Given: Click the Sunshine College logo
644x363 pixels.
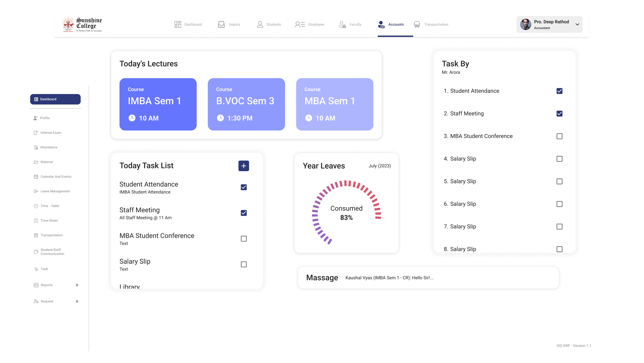Looking at the screenshot, I should (82, 25).
